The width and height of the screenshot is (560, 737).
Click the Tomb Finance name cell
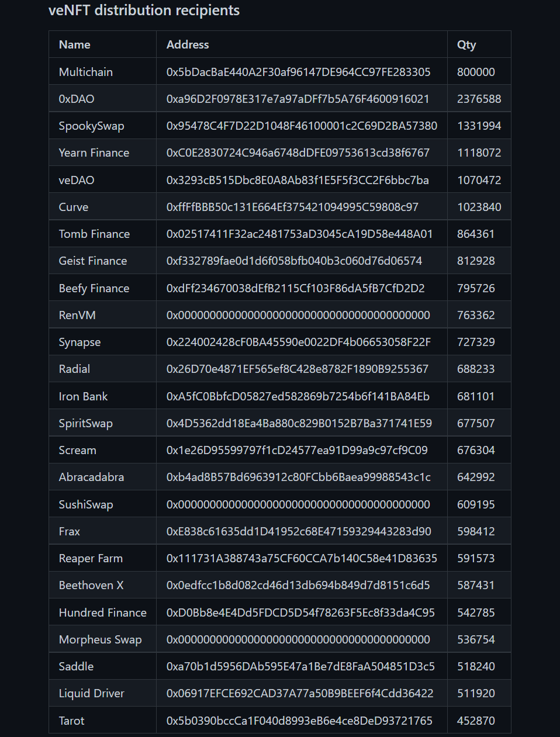point(102,234)
